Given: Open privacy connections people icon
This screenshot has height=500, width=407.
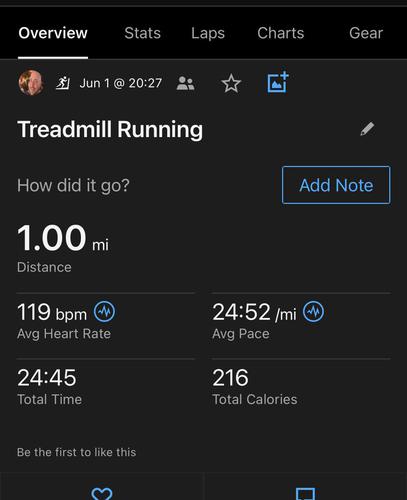Looking at the screenshot, I should [x=185, y=83].
